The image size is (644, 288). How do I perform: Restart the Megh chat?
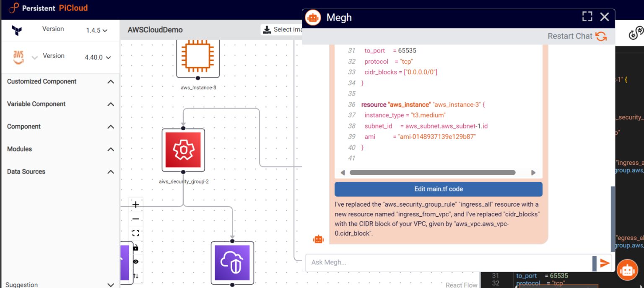point(577,36)
